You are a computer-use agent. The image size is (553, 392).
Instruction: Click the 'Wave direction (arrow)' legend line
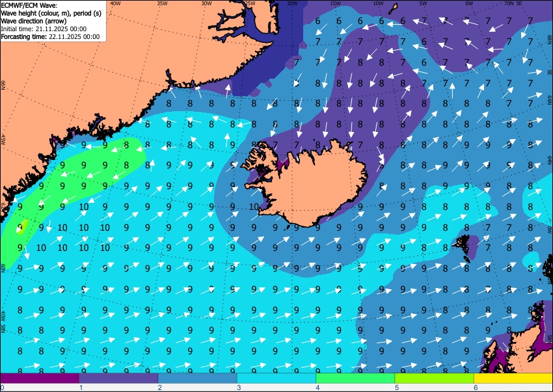34,21
